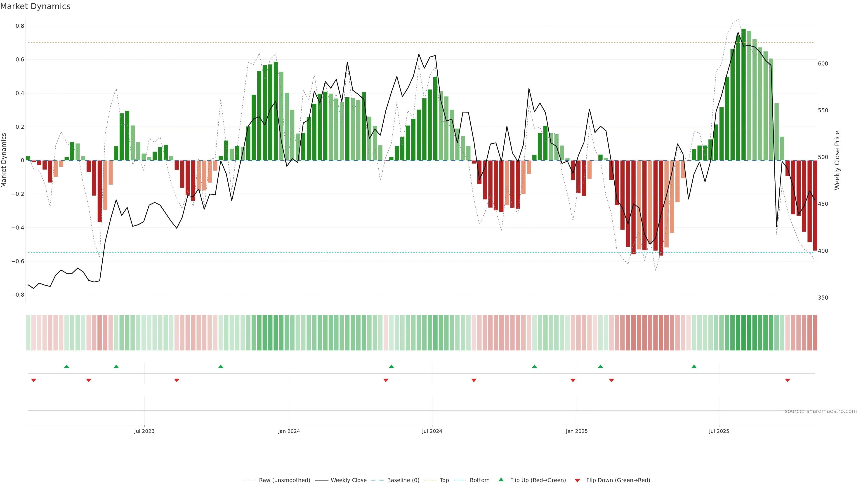This screenshot has height=488, width=868.
Task: Click the source: sharemaestro.com text
Action: tap(821, 411)
